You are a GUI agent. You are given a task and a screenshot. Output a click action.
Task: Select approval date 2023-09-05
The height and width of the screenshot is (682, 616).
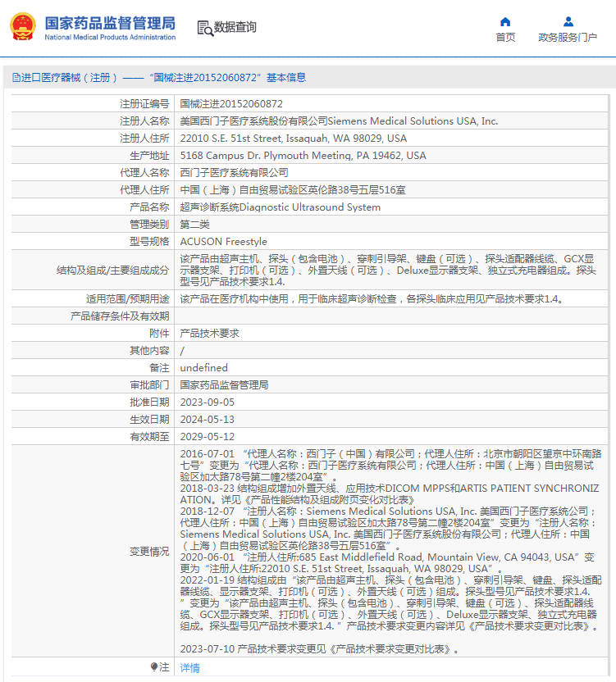coord(208,402)
